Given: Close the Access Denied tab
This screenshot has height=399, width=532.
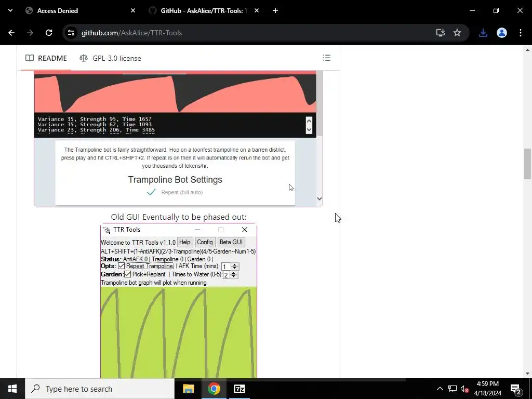Looking at the screenshot, I should 133,10.
